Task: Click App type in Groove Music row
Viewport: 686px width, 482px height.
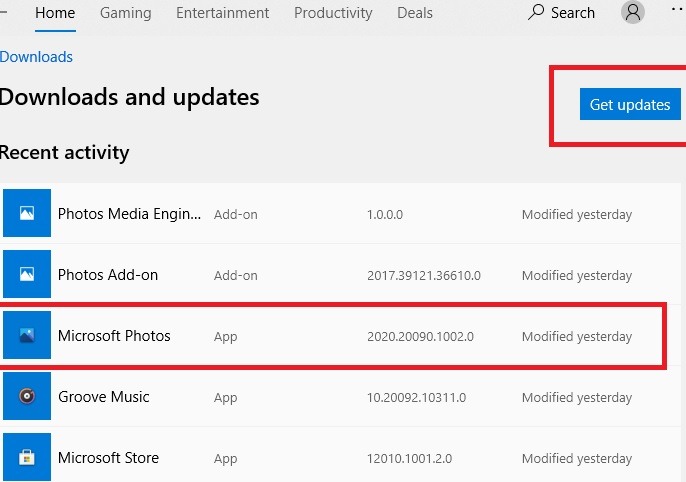Action: point(226,398)
